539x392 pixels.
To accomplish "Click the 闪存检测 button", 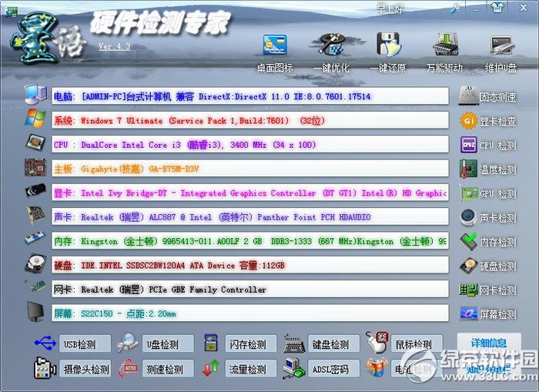I will point(251,343).
